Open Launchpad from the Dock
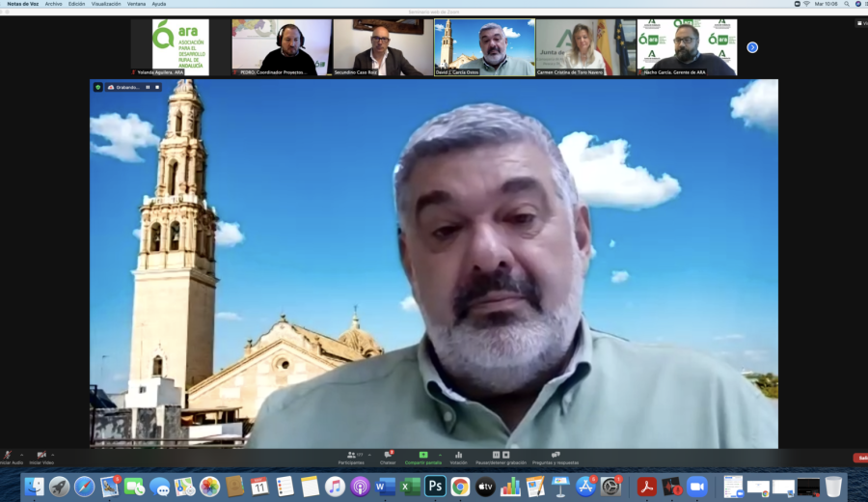Viewport: 868px width, 502px height. tap(59, 488)
